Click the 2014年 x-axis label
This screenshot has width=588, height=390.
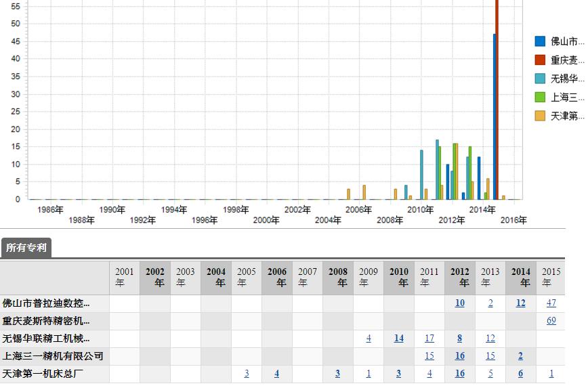tap(482, 210)
